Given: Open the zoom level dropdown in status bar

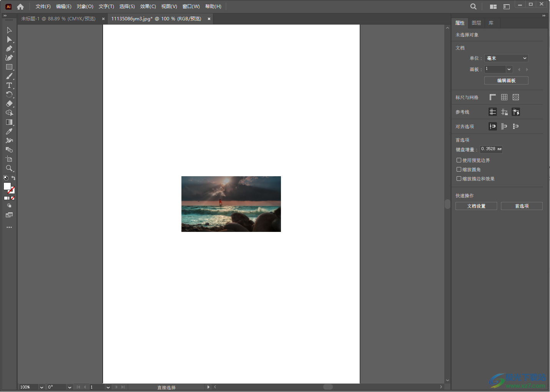Looking at the screenshot, I should (42, 387).
